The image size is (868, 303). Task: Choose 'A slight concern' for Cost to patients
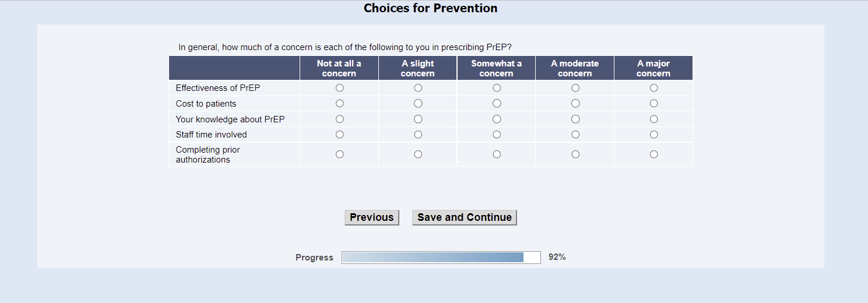point(418,104)
